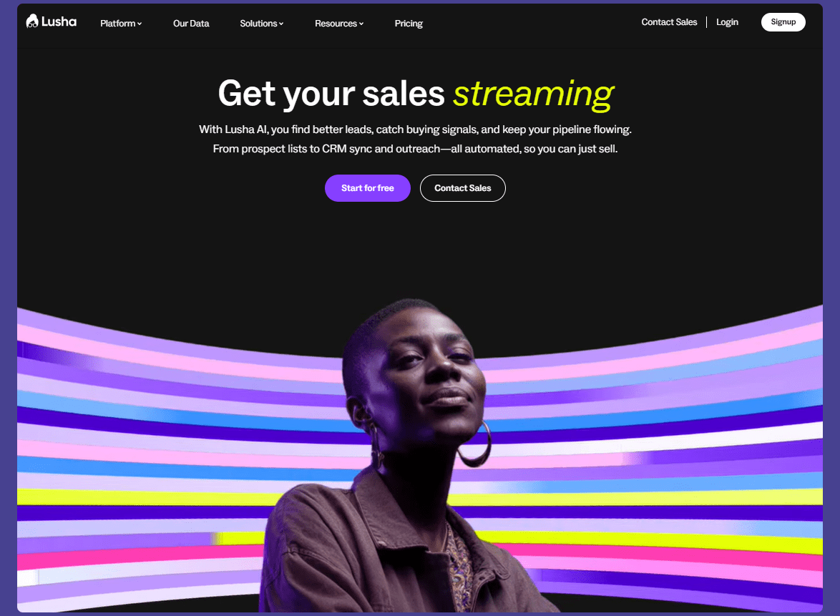This screenshot has height=616, width=840.
Task: Click the outlined Contact Sales hero button
Action: click(463, 188)
